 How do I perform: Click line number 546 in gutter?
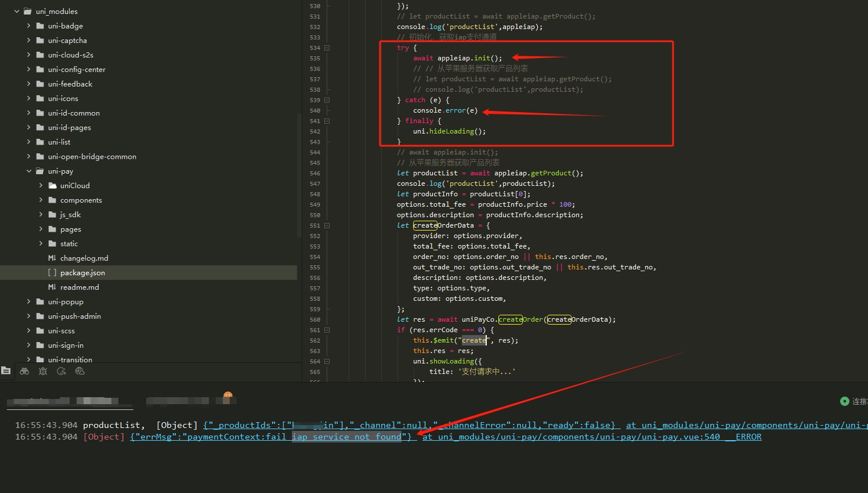coord(315,173)
